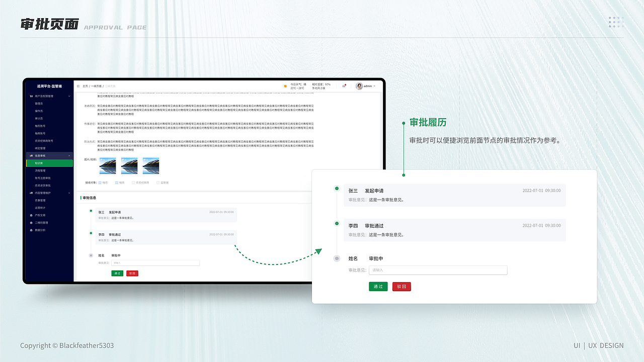Click the red 驳回 reject button
The image size is (644, 362).
[x=401, y=287]
